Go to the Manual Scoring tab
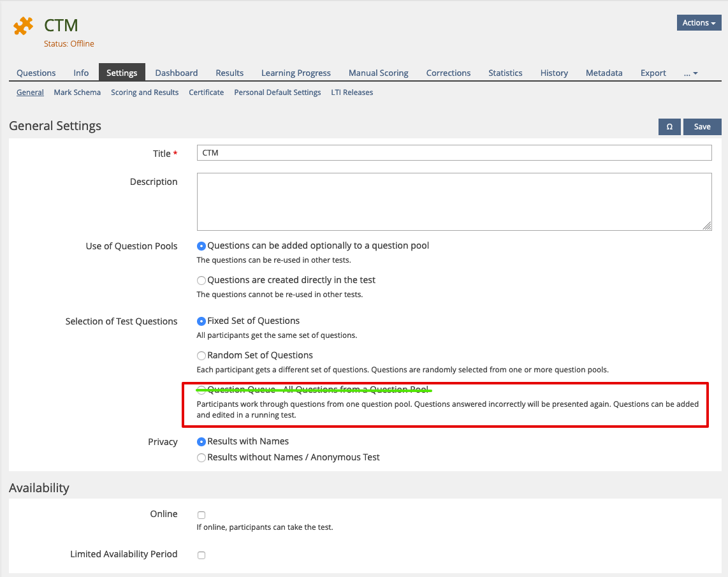The height and width of the screenshot is (577, 728). click(x=379, y=73)
